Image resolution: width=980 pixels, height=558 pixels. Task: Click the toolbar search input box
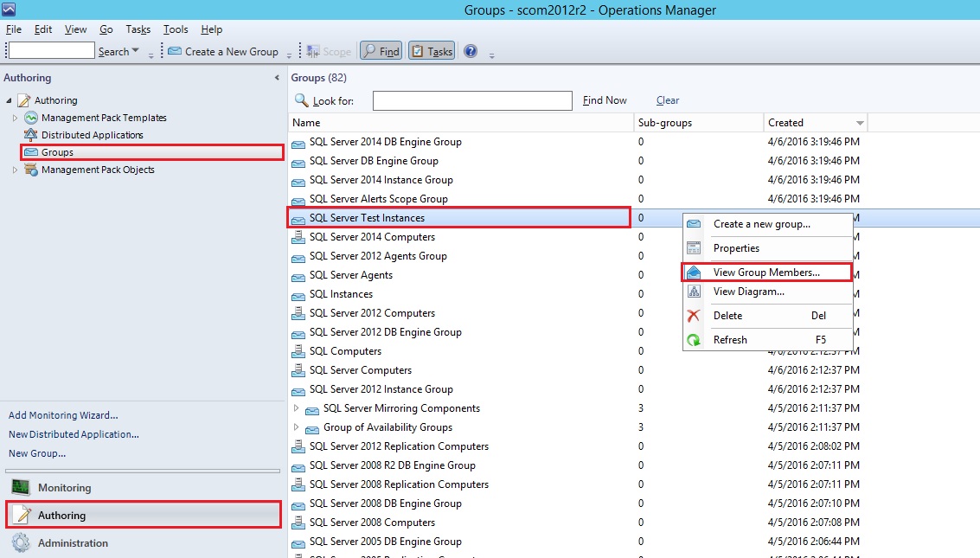[x=51, y=51]
